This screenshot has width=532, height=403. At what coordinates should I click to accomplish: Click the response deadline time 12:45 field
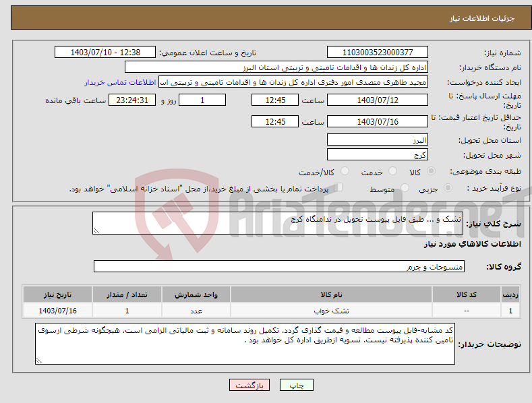coord(275,100)
